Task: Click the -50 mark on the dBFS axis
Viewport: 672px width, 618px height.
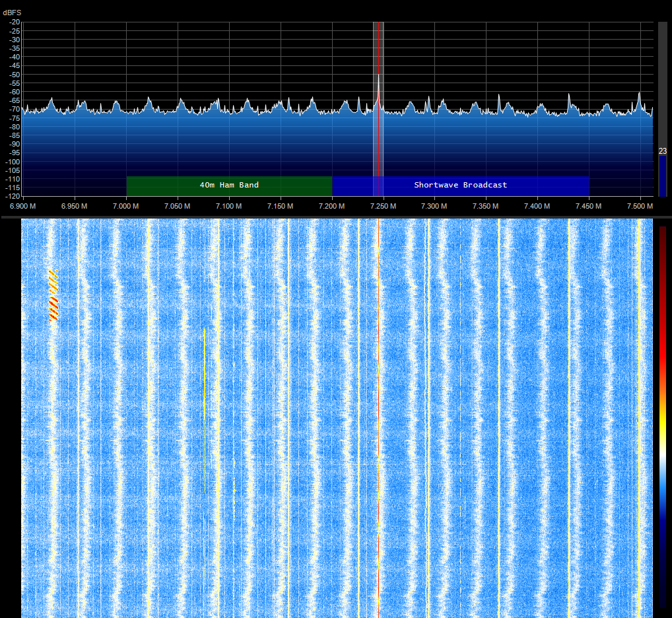Action: pos(15,75)
